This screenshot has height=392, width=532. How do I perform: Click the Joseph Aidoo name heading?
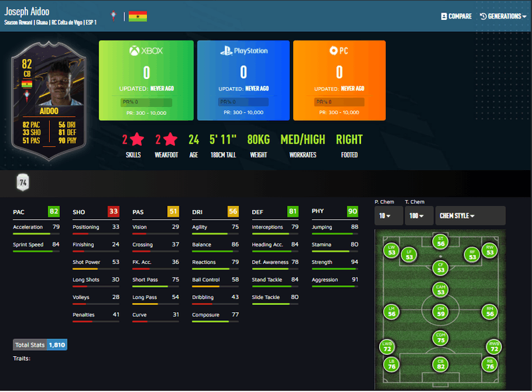point(27,11)
